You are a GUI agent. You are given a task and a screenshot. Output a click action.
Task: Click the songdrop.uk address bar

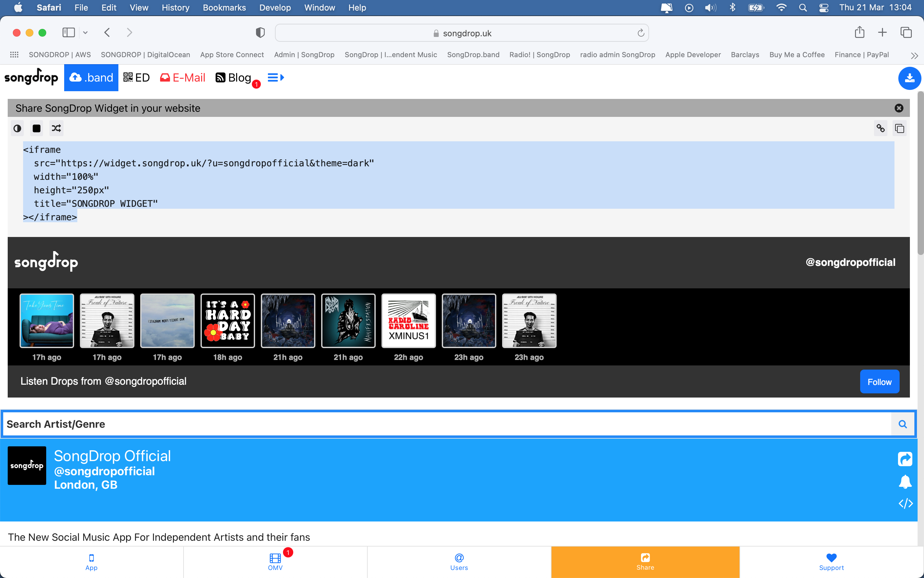coord(462,33)
